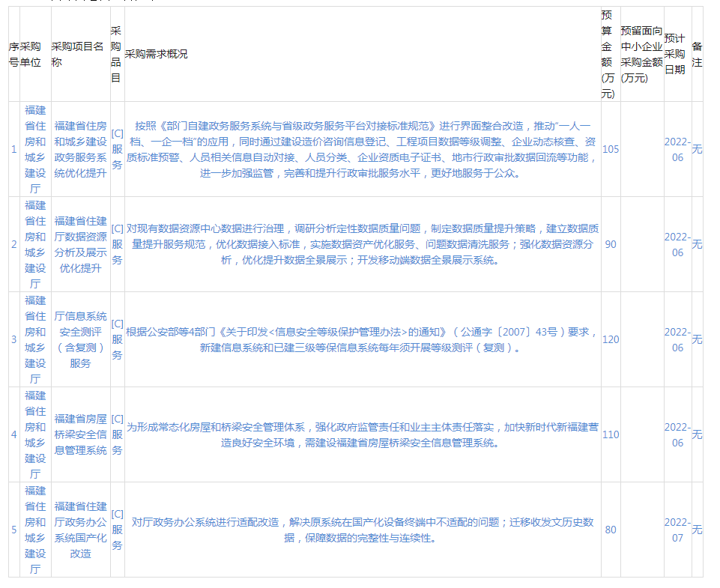The image size is (720, 588).
Task: Click the 预留面向中小企业采购金额 column header
Action: pos(641,54)
